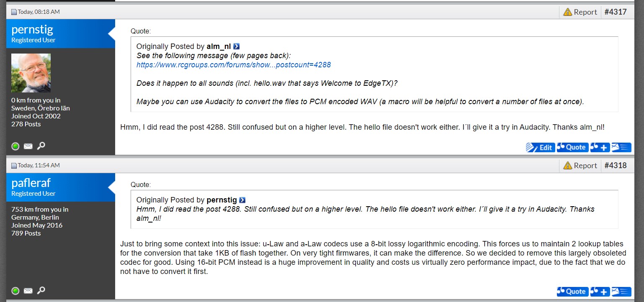
Task: Click the magnifier icon under pernstig's profile
Action: 41,146
